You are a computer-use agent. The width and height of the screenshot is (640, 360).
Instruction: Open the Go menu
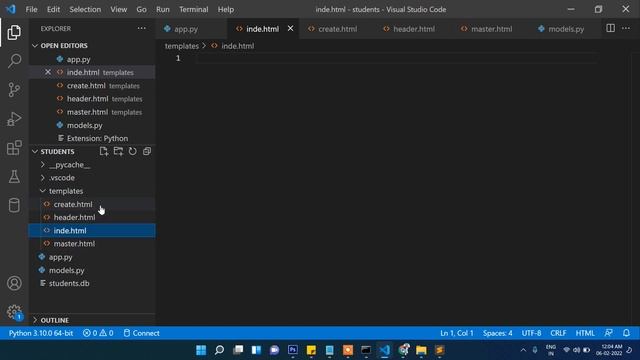[141, 9]
